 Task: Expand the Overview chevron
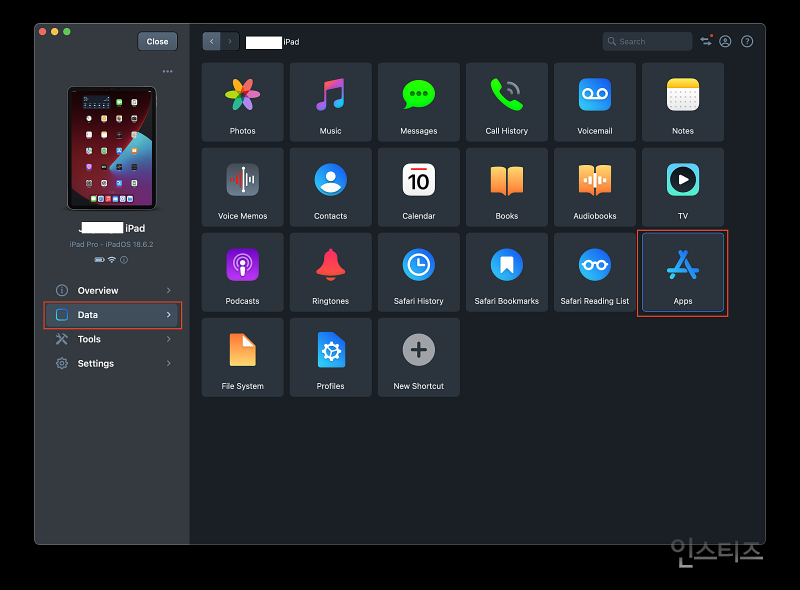168,290
